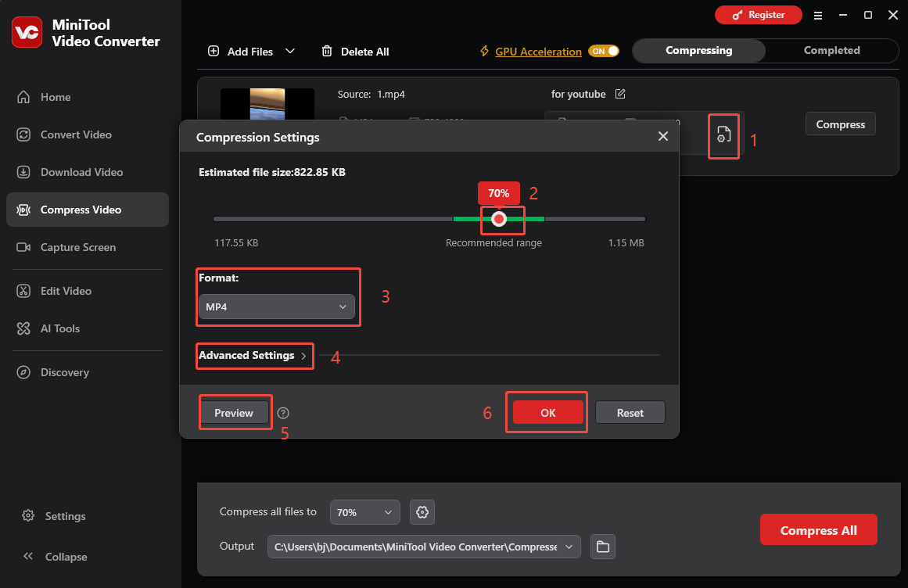
Task: Select Compress Video in sidebar
Action: [88, 210]
